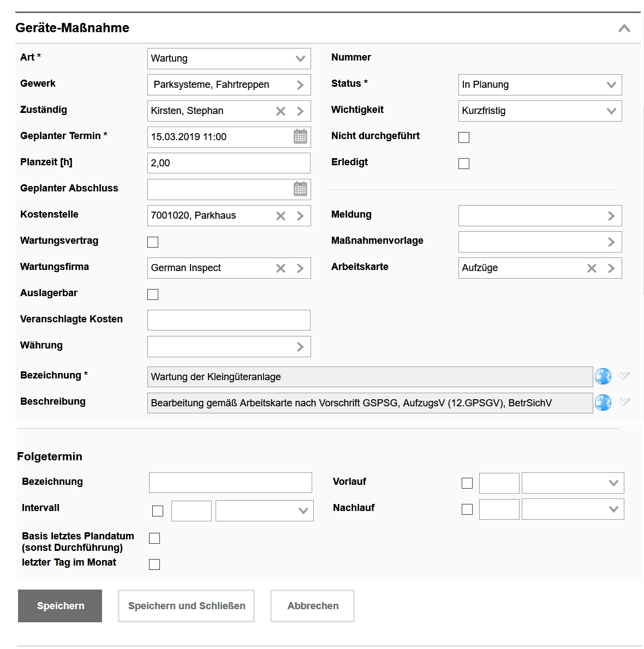Remove German Inspect from Wartungsfirma
Image resolution: width=644 pixels, height=649 pixels.
(x=281, y=268)
